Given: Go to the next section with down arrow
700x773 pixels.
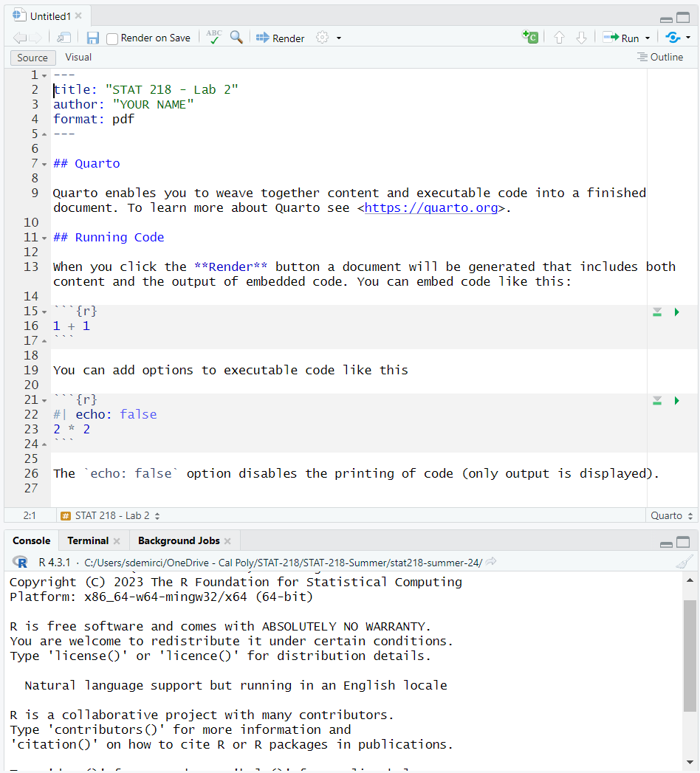Looking at the screenshot, I should point(581,38).
